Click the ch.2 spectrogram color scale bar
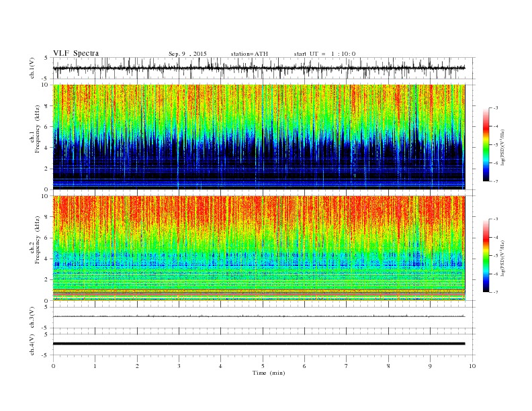Viewport: 532px width, 411px height. click(x=486, y=256)
